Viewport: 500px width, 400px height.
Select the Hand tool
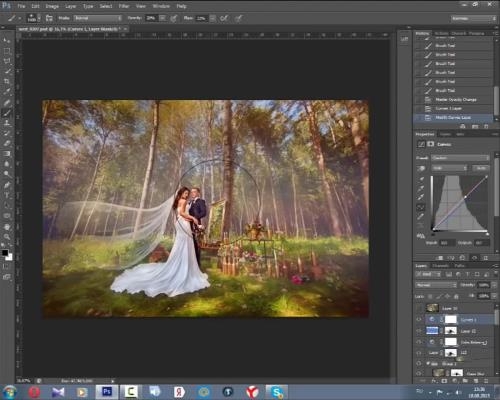pos(7,227)
